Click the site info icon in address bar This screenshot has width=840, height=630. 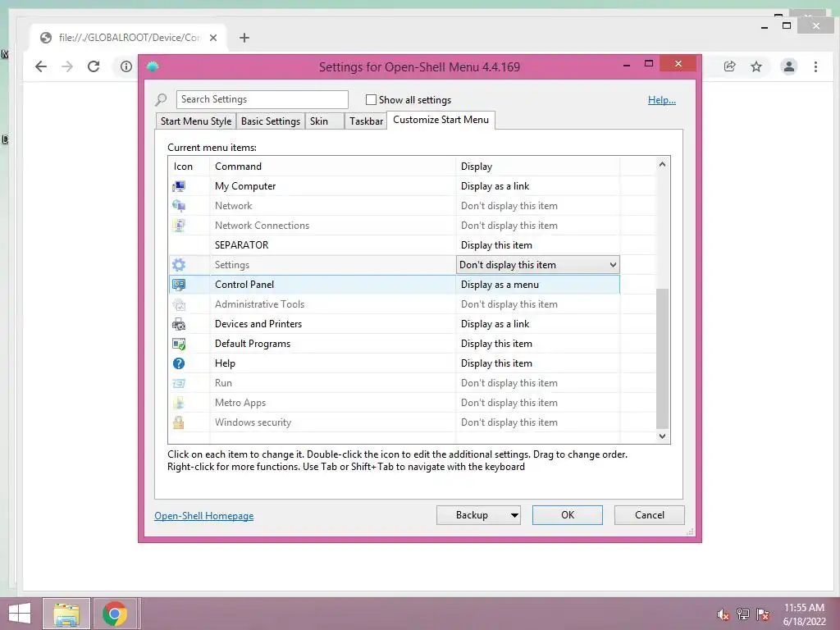pyautogui.click(x=126, y=66)
